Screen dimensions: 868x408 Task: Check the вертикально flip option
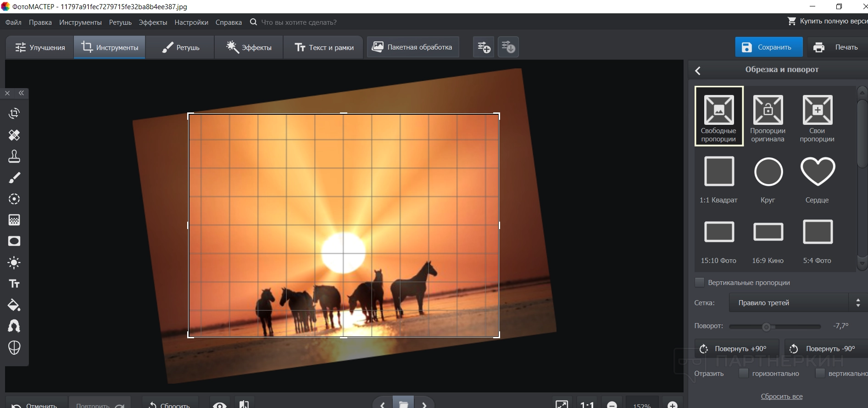(x=820, y=373)
